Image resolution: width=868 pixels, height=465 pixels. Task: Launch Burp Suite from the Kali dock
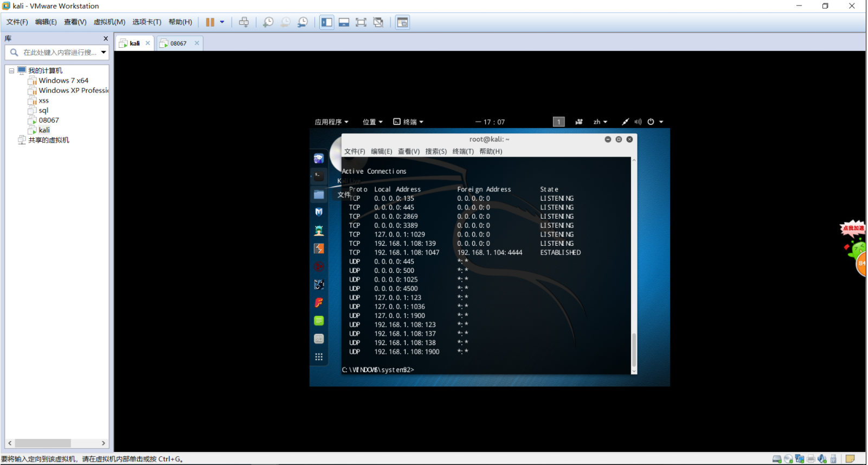click(x=319, y=249)
